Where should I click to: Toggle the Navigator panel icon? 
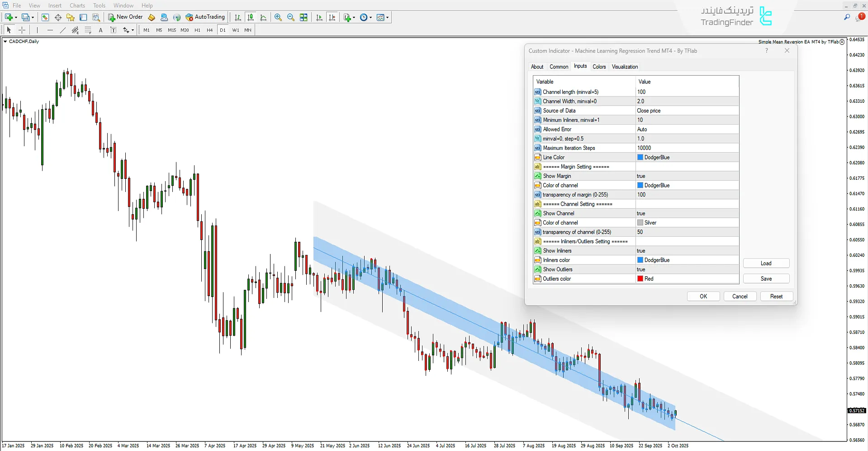83,17
